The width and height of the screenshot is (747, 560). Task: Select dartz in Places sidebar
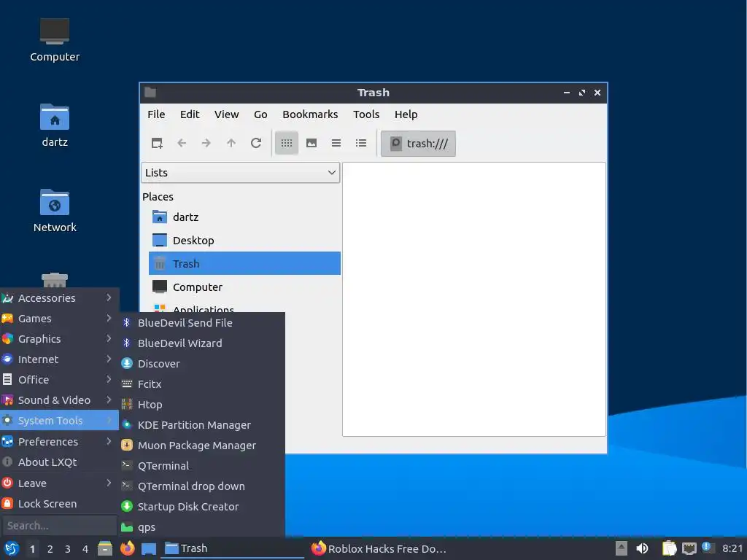(244, 217)
